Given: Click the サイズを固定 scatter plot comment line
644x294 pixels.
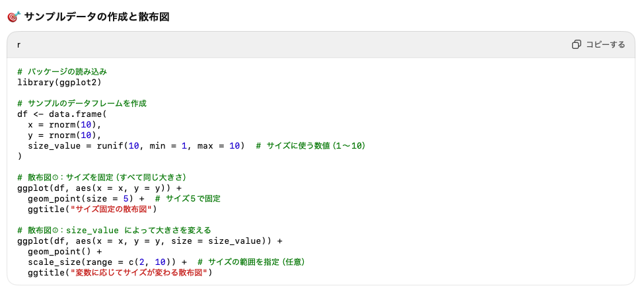Looking at the screenshot, I should (x=103, y=177).
